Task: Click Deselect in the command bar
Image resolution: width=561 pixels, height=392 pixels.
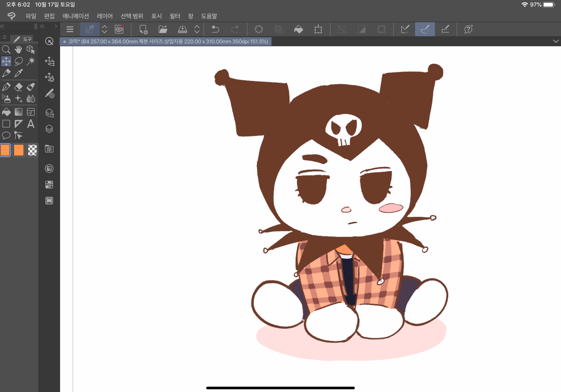Action: point(342,29)
